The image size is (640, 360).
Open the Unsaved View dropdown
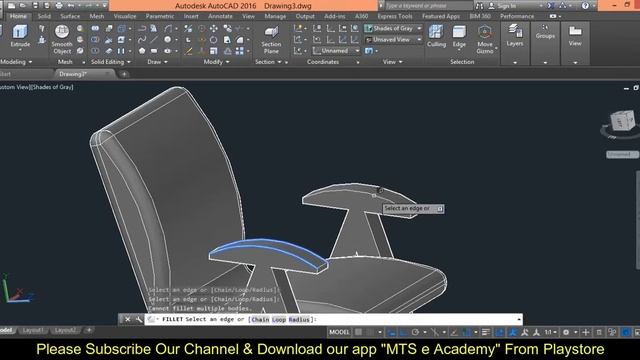pyautogui.click(x=393, y=40)
